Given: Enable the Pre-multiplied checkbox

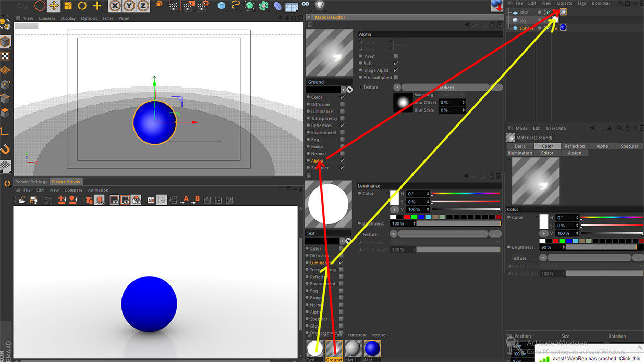Looking at the screenshot, I should 396,77.
